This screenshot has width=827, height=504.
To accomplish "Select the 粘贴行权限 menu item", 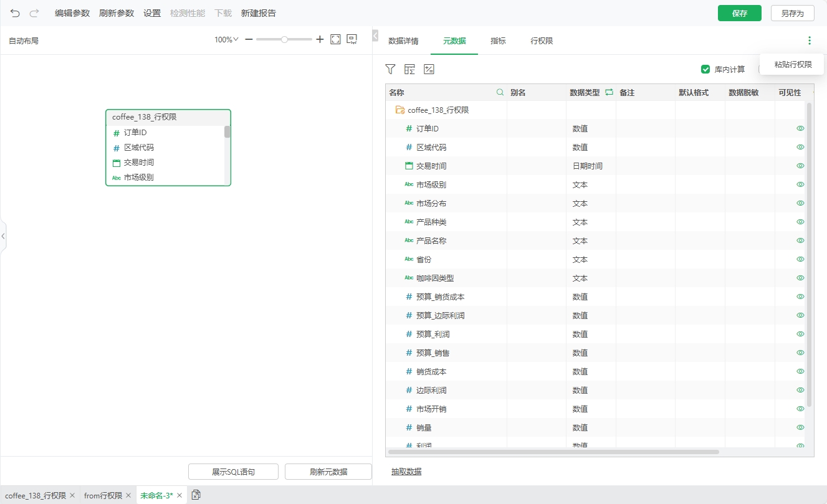I will click(x=793, y=64).
